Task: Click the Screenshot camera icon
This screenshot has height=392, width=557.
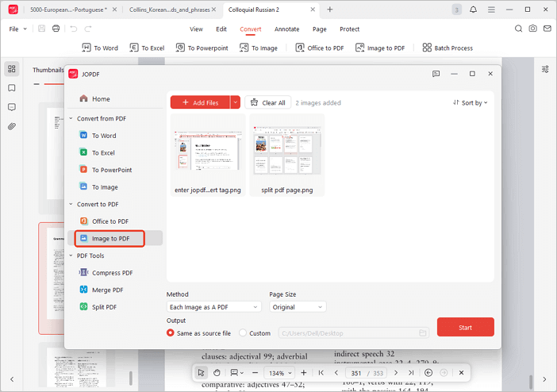Action: click(533, 29)
